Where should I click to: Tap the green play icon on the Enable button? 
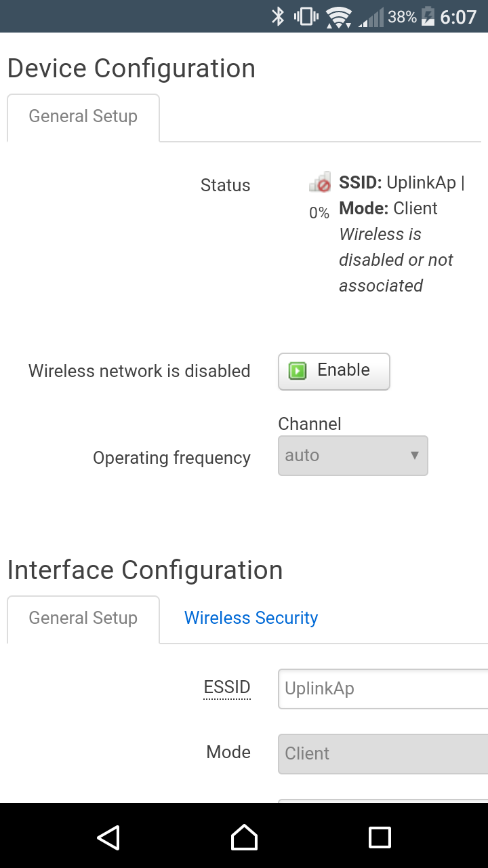point(298,371)
